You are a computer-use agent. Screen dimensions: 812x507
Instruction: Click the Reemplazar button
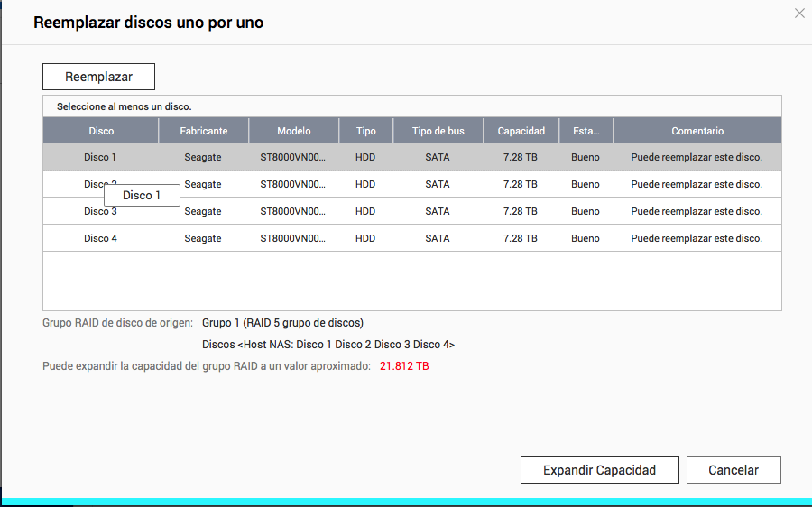(x=98, y=77)
